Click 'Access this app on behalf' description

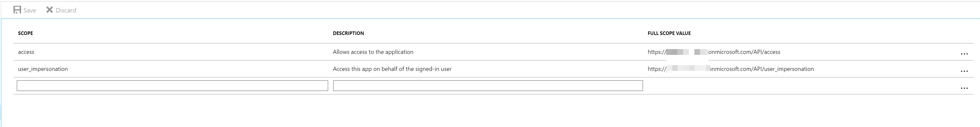392,69
